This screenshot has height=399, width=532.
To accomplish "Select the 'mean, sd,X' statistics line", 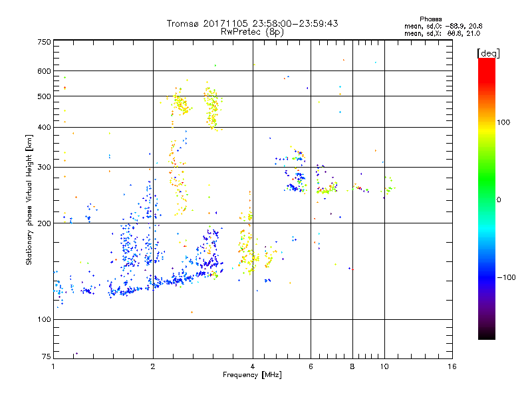I will point(442,33).
